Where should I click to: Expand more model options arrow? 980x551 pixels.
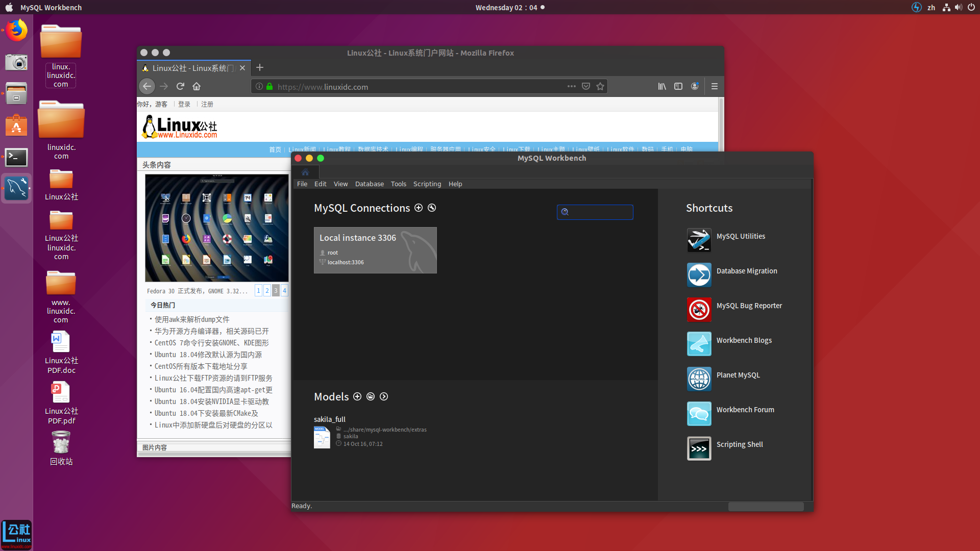tap(383, 396)
